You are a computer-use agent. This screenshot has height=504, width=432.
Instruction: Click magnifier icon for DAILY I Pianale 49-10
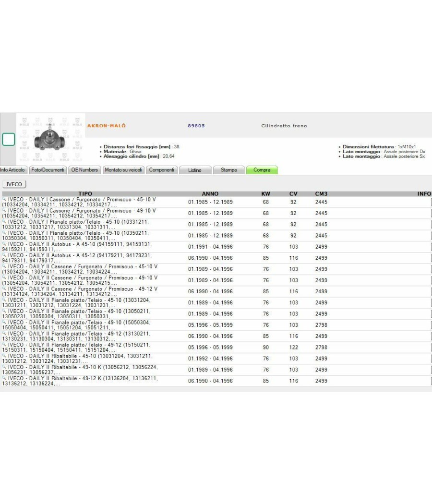[4, 233]
